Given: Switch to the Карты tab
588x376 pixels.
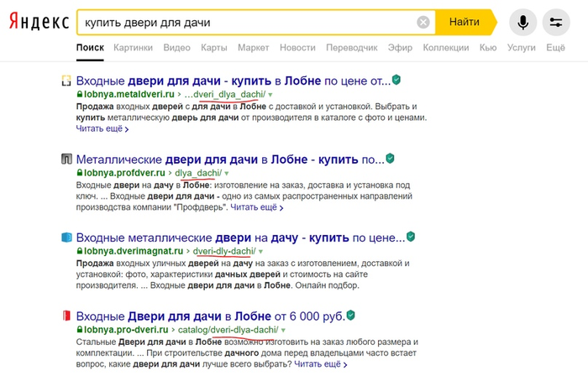Looking at the screenshot, I should (214, 48).
